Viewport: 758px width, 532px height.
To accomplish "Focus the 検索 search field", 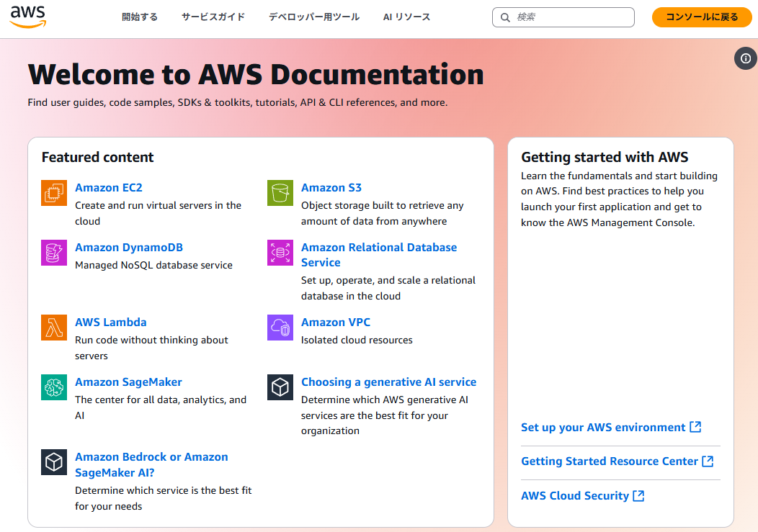I will 563,17.
